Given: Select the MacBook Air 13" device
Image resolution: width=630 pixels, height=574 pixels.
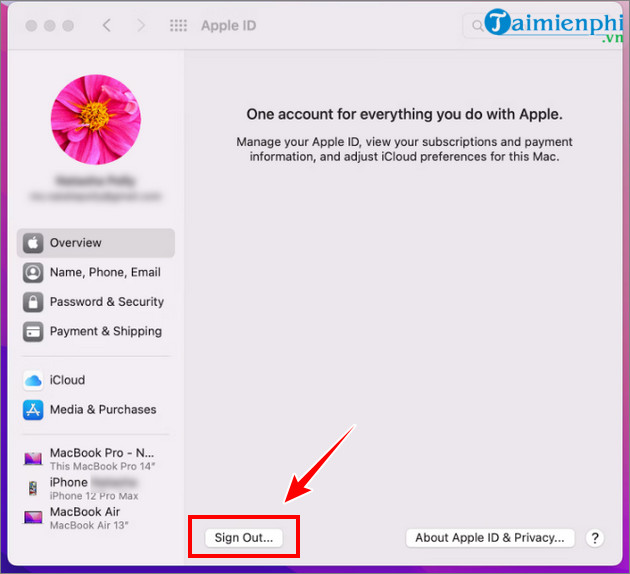Looking at the screenshot, I should coord(96,517).
